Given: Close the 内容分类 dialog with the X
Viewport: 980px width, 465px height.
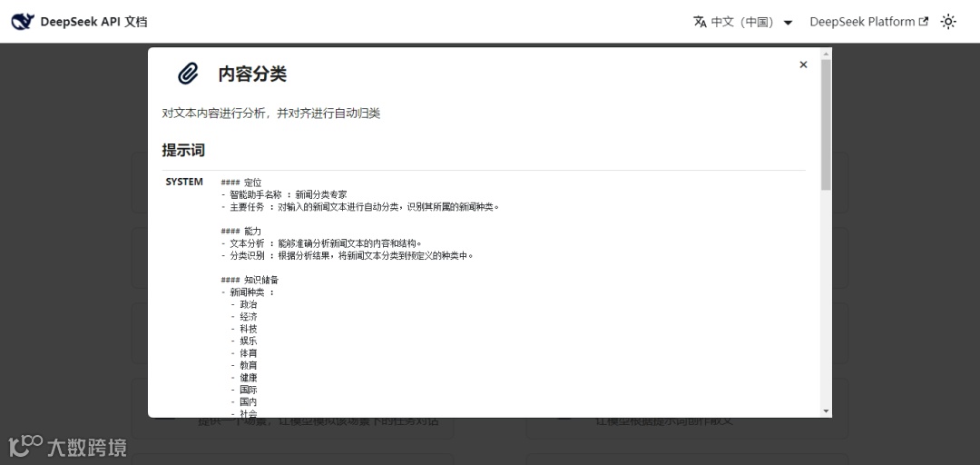Looking at the screenshot, I should coord(803,64).
